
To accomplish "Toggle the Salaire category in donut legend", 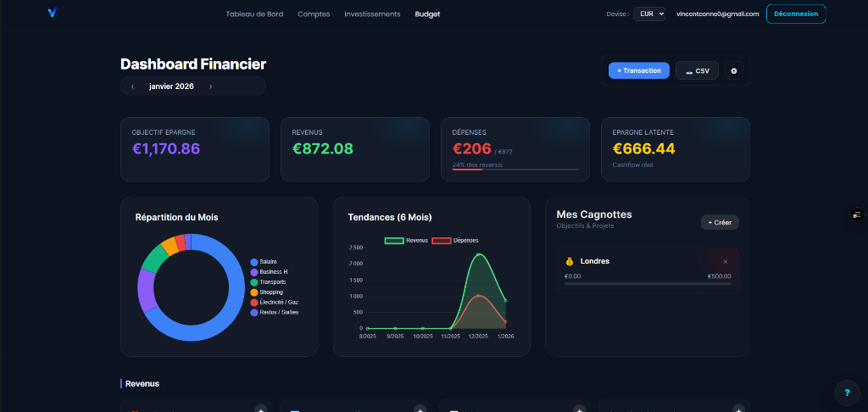I will pyautogui.click(x=268, y=261).
